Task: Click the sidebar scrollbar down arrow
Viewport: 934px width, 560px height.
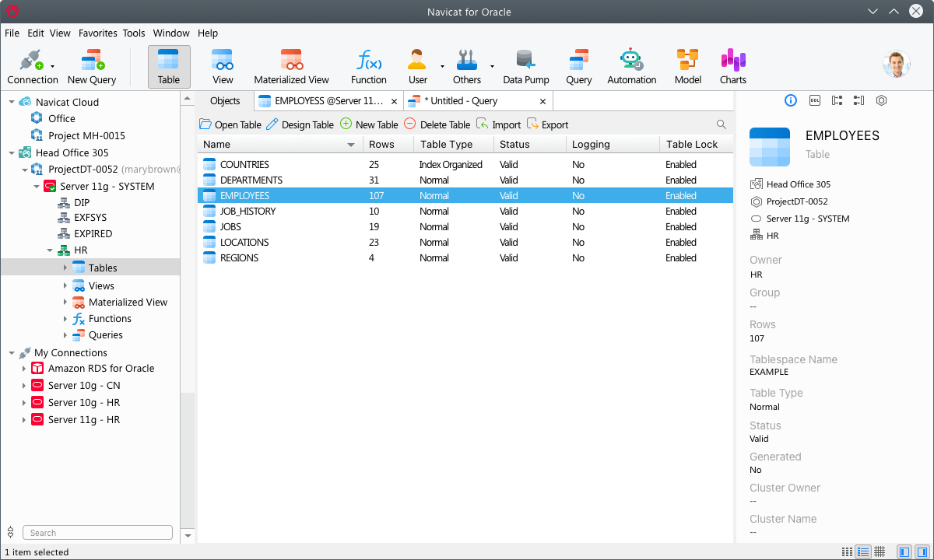Action: click(188, 536)
